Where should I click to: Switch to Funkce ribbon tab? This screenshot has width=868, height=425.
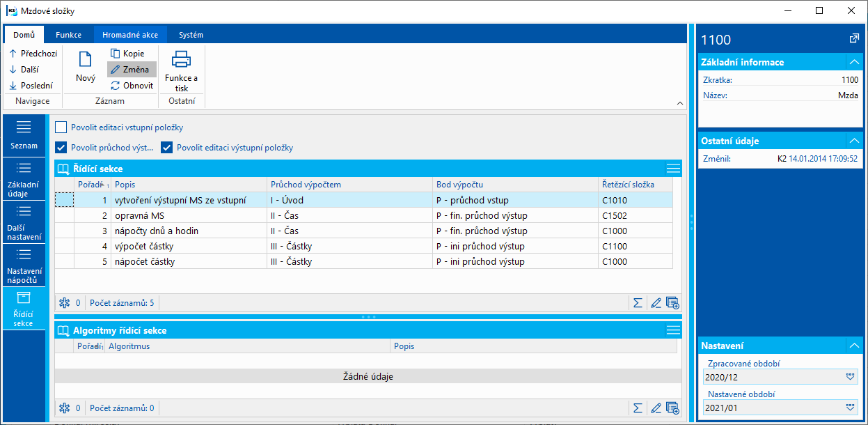point(69,34)
